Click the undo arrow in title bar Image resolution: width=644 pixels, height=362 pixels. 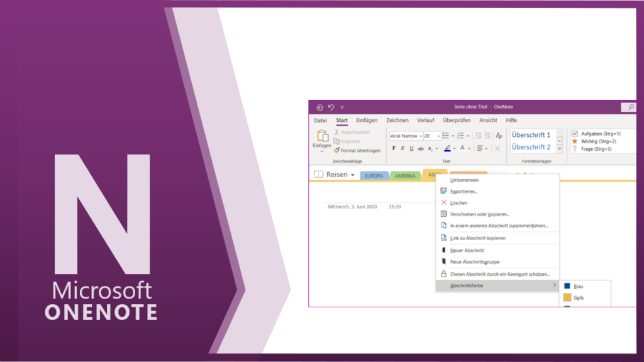point(331,107)
